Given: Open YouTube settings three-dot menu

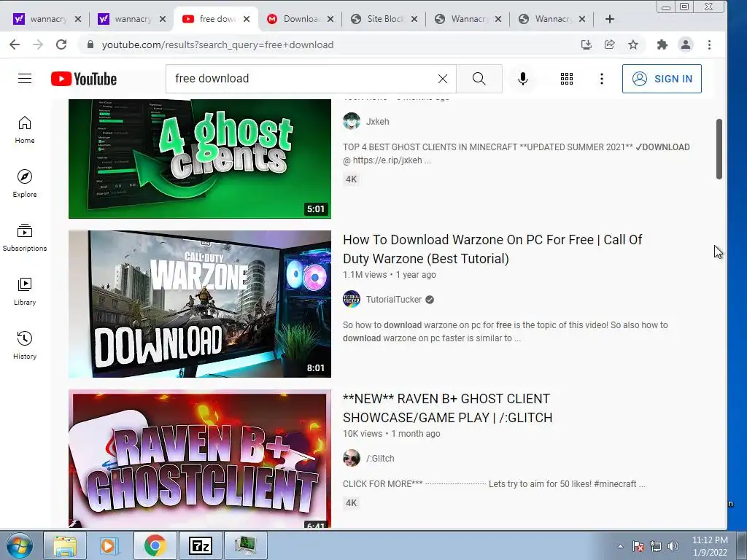Looking at the screenshot, I should pos(602,79).
